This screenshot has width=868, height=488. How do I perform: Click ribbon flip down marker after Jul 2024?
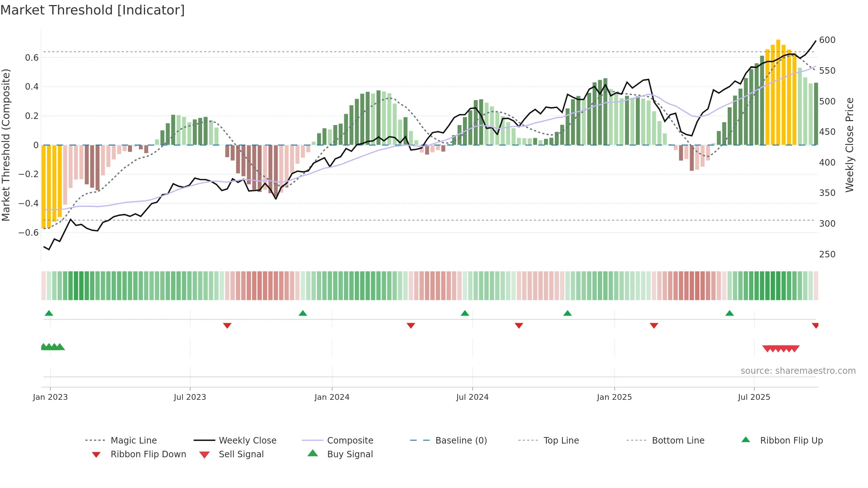[x=519, y=326]
